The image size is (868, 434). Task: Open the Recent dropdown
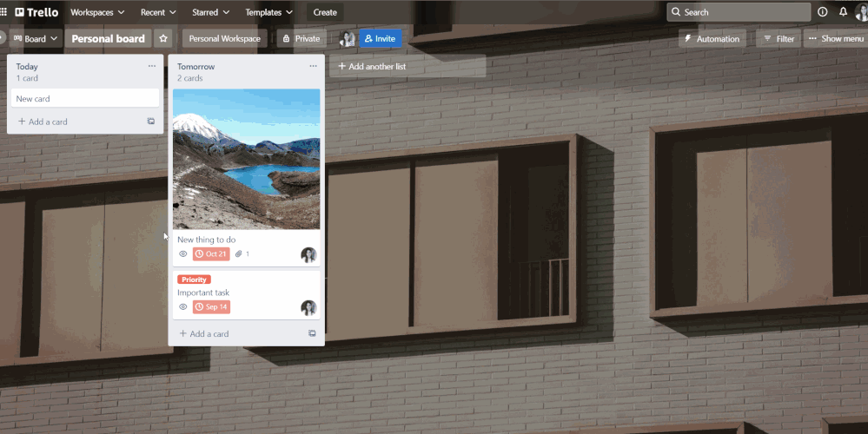click(x=158, y=12)
